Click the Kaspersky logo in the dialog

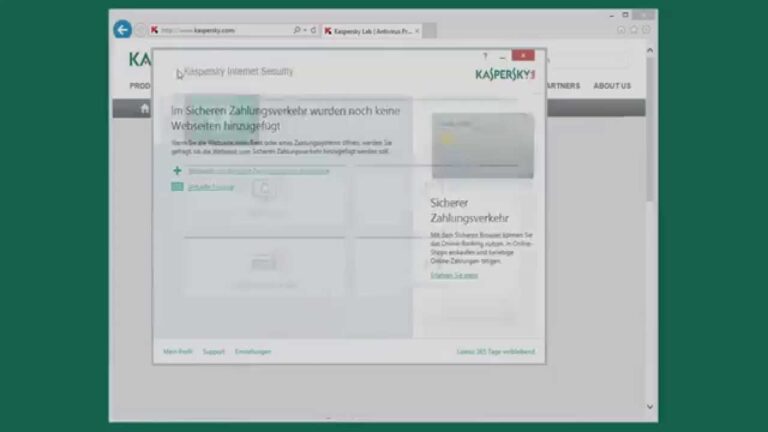pos(505,74)
